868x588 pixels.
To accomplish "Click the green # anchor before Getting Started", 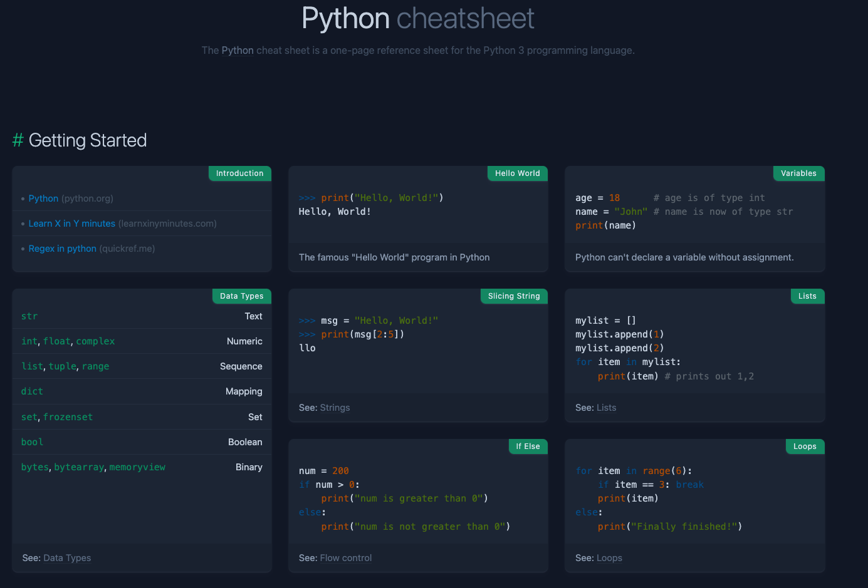I will pos(18,140).
